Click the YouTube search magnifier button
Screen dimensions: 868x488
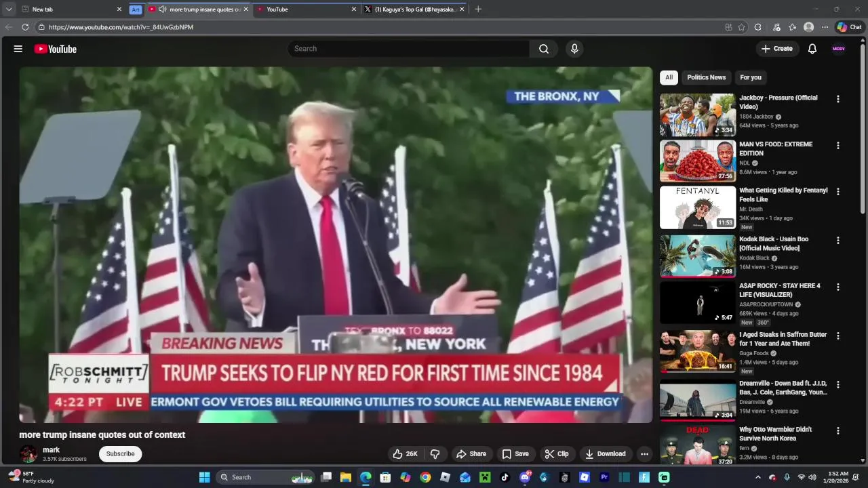coord(544,49)
